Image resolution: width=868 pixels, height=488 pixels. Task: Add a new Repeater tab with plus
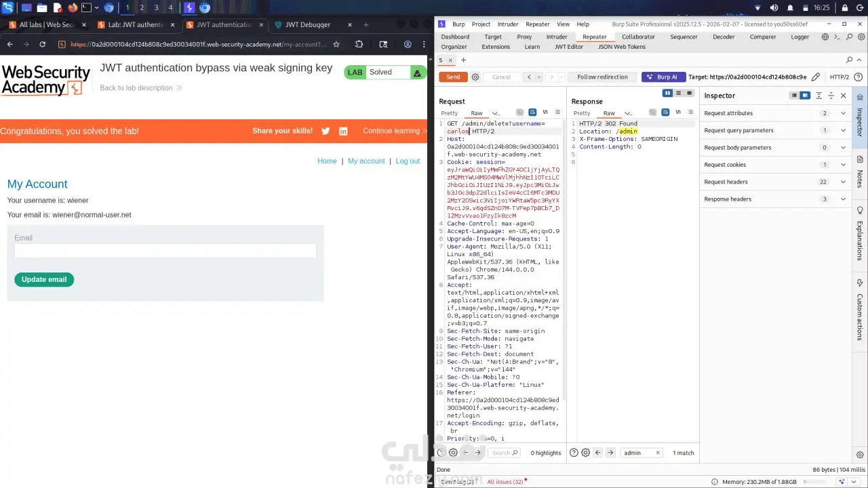(464, 60)
